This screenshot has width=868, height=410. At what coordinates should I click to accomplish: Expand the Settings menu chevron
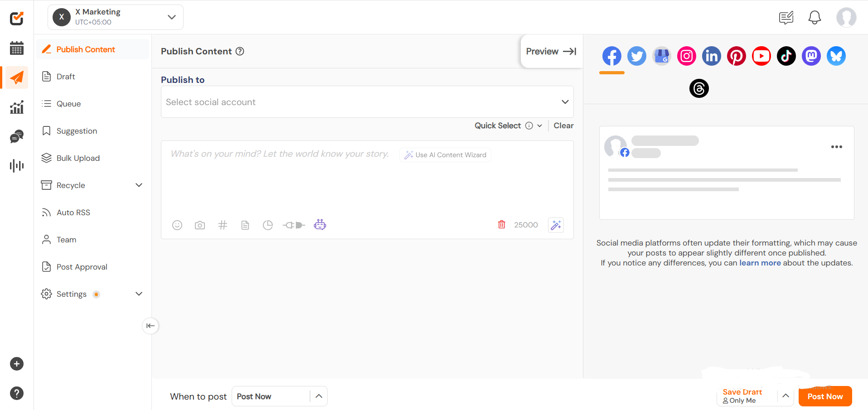tap(139, 294)
